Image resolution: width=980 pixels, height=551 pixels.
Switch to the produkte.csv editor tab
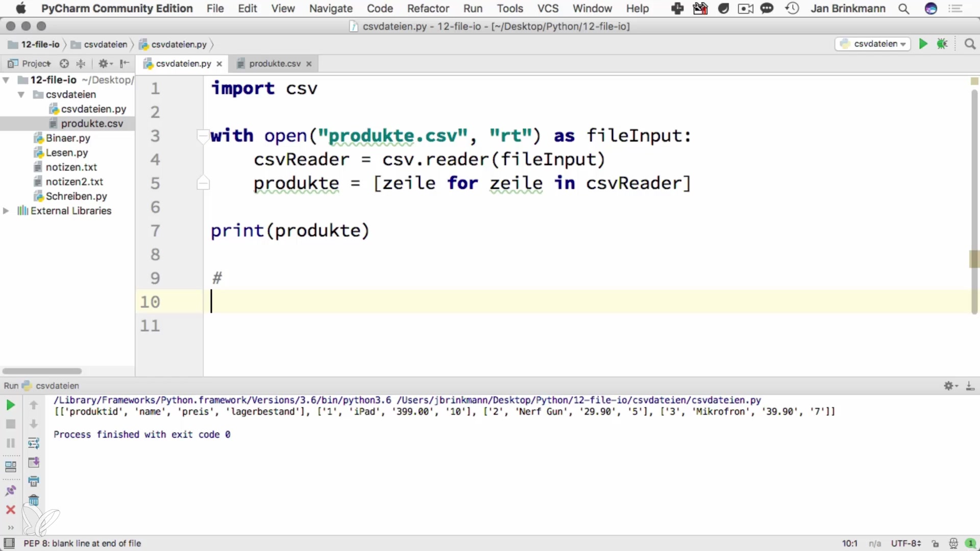click(x=275, y=64)
